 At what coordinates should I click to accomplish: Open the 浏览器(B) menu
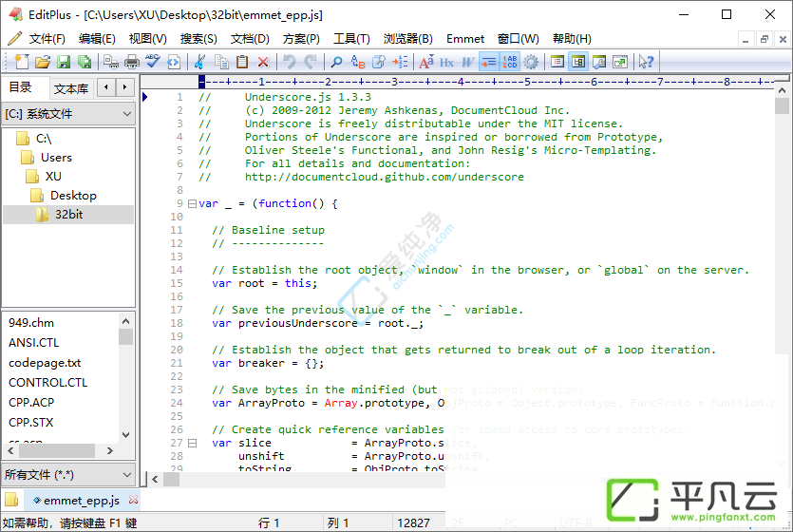(408, 39)
